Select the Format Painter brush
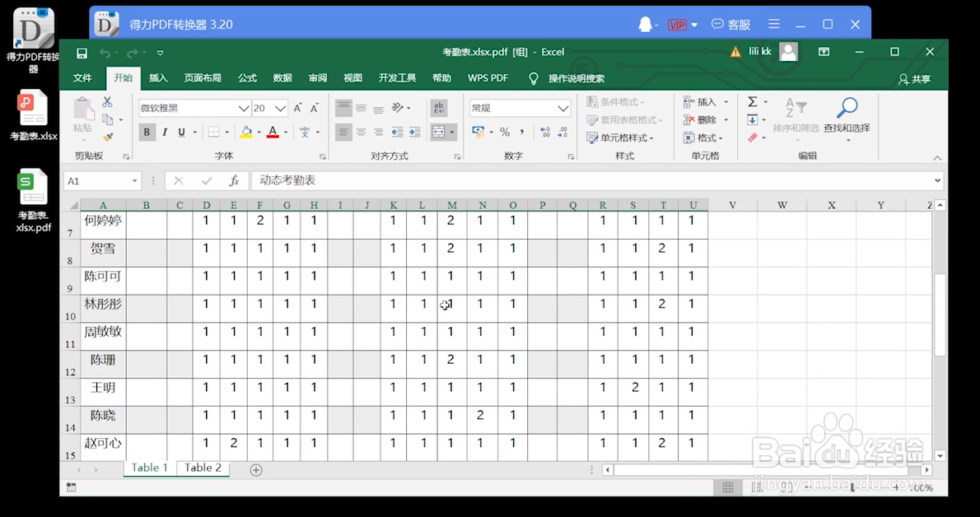Screen dimensions: 980x517 pyautogui.click(x=108, y=137)
